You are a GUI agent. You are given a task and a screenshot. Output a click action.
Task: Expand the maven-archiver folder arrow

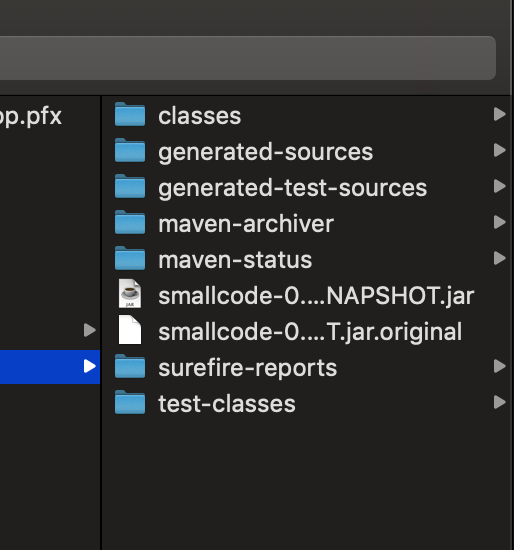coord(500,222)
